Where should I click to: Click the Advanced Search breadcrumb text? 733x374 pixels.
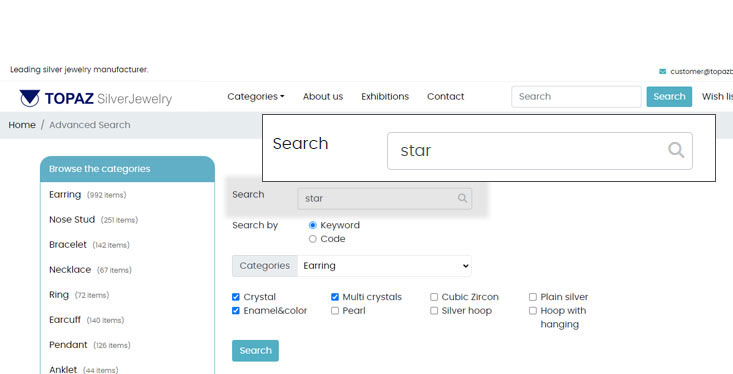tap(90, 125)
